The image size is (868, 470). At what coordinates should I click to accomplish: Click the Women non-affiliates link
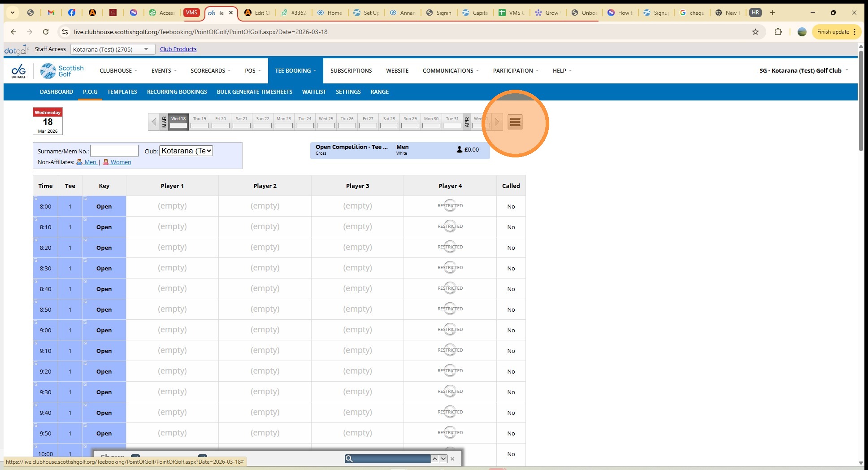click(120, 162)
